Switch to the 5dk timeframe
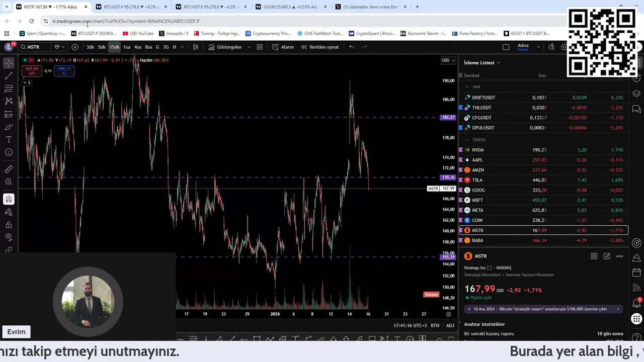This screenshot has width=644, height=362. 102,47
